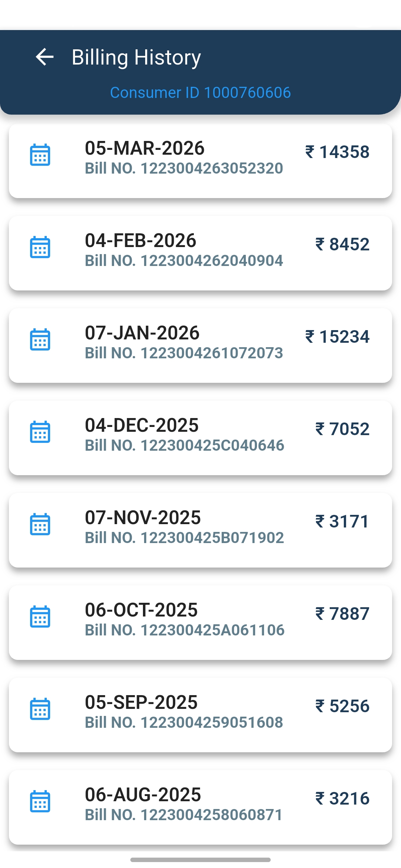This screenshot has height=868, width=401.
Task: Tap calendar icon for 04-DEC-2025 entry
Action: (x=40, y=432)
